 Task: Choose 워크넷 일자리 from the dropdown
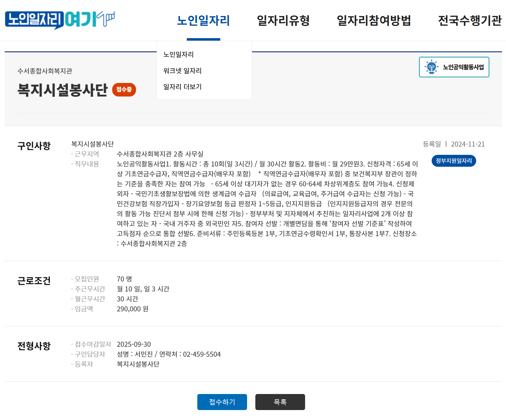coord(182,71)
